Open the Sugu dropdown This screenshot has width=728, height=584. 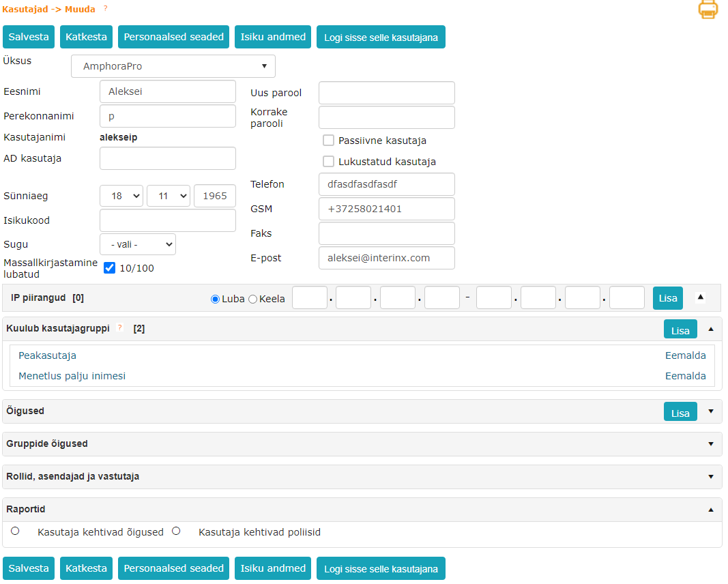pos(138,244)
